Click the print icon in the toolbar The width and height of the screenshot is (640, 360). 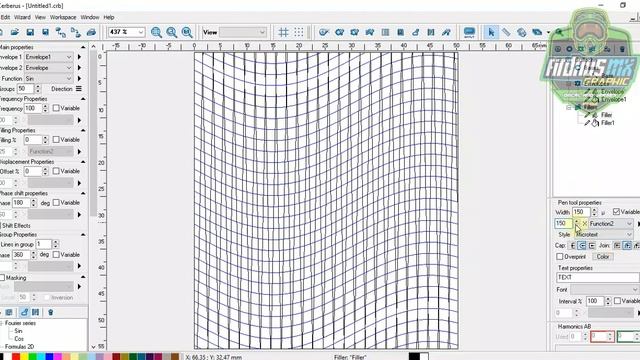pyautogui.click(x=91, y=32)
